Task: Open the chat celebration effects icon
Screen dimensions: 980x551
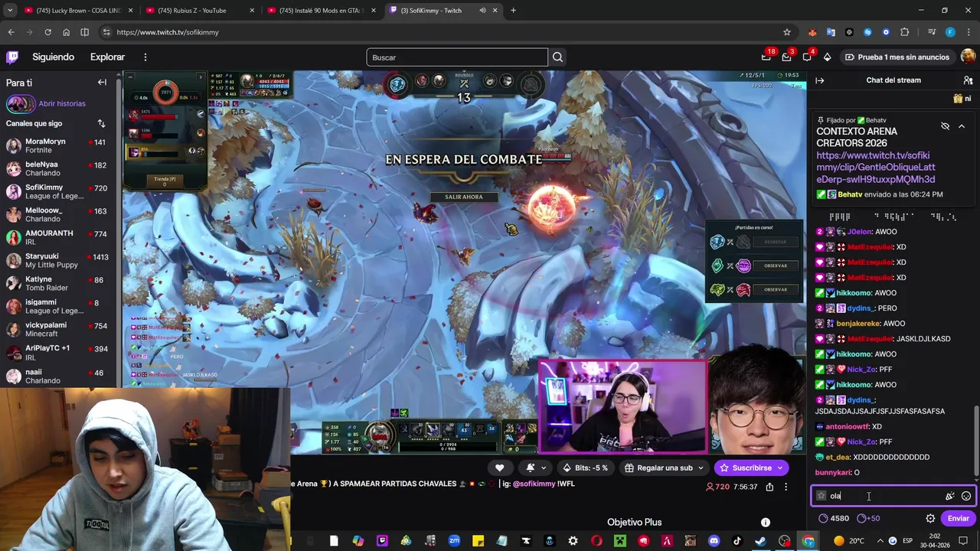Action: click(x=949, y=496)
